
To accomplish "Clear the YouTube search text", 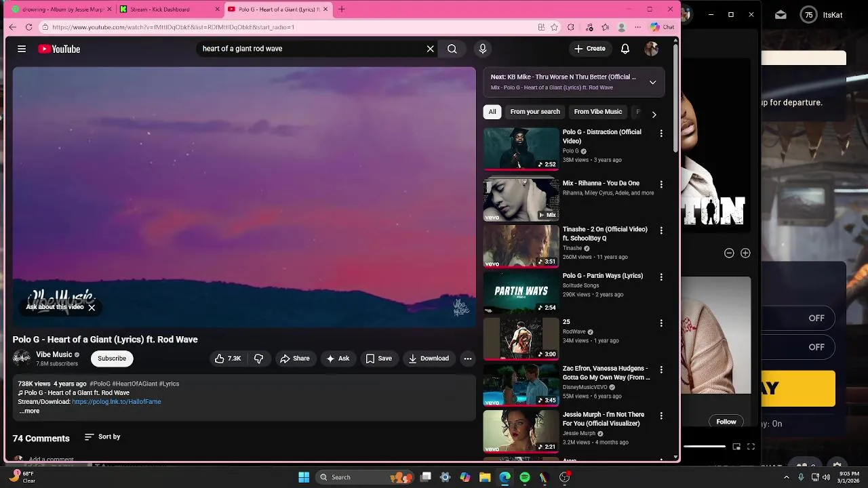I will coord(430,49).
